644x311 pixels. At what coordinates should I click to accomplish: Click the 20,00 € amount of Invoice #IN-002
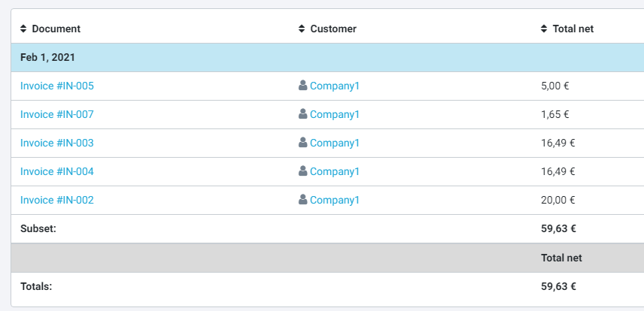click(x=558, y=201)
